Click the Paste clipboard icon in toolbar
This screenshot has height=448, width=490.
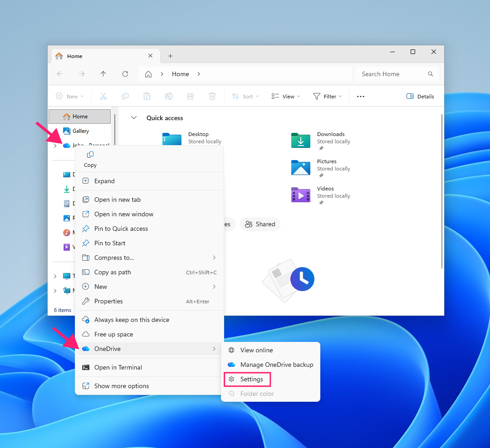(147, 96)
